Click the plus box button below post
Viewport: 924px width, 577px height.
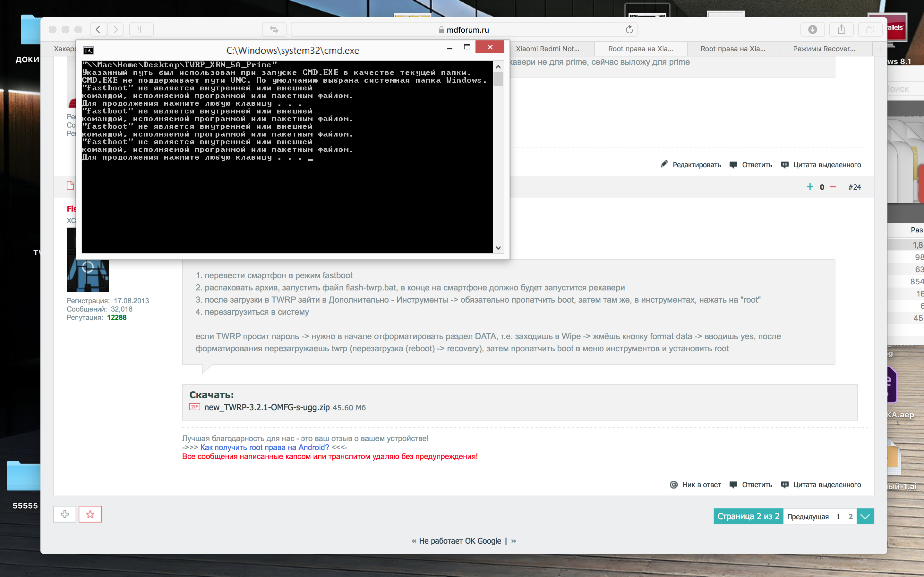pos(65,514)
